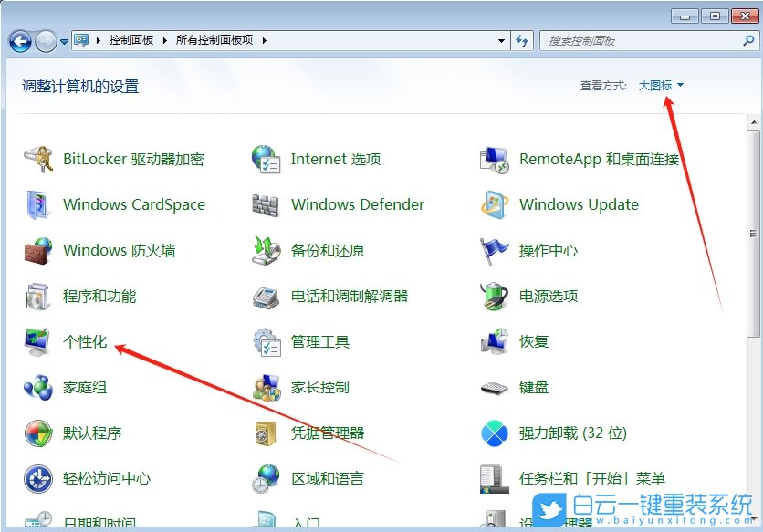The image size is (763, 532).
Task: Open Windows Defender
Action: (356, 203)
